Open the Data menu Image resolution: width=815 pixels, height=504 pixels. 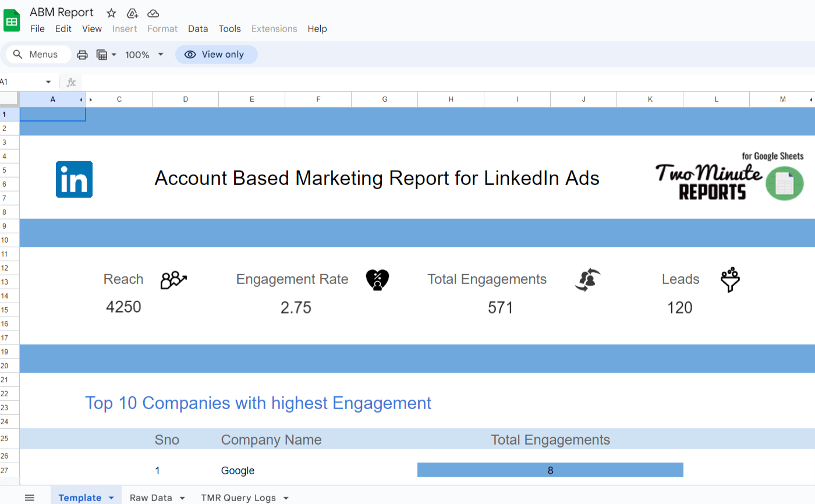pyautogui.click(x=198, y=29)
